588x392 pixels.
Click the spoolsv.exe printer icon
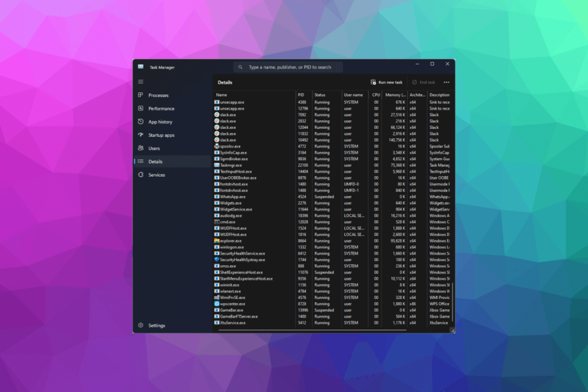217,146
